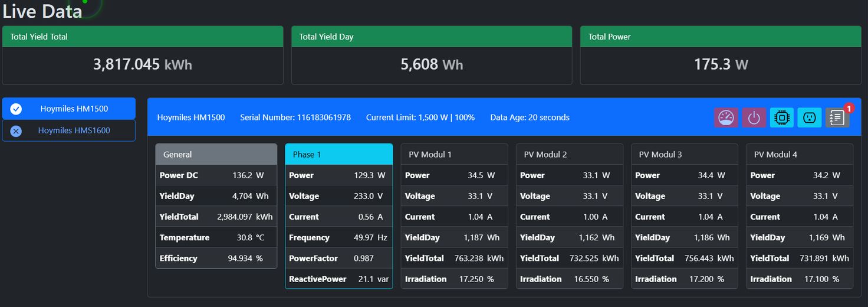Viewport: 868px width, 307px height.
Task: Click Current Limit: 1,500 W | 100% text
Action: point(420,117)
